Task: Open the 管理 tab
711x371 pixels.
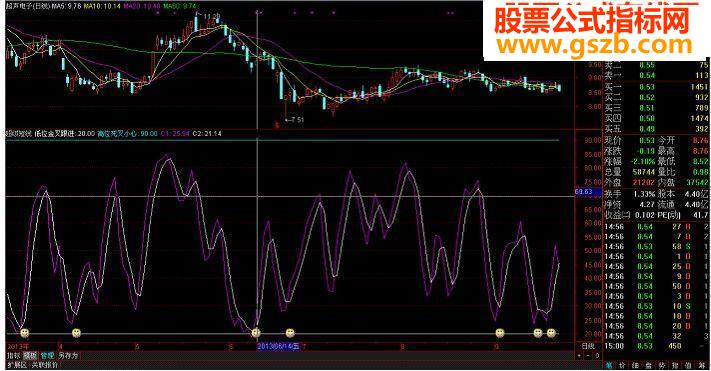Action: [x=47, y=356]
